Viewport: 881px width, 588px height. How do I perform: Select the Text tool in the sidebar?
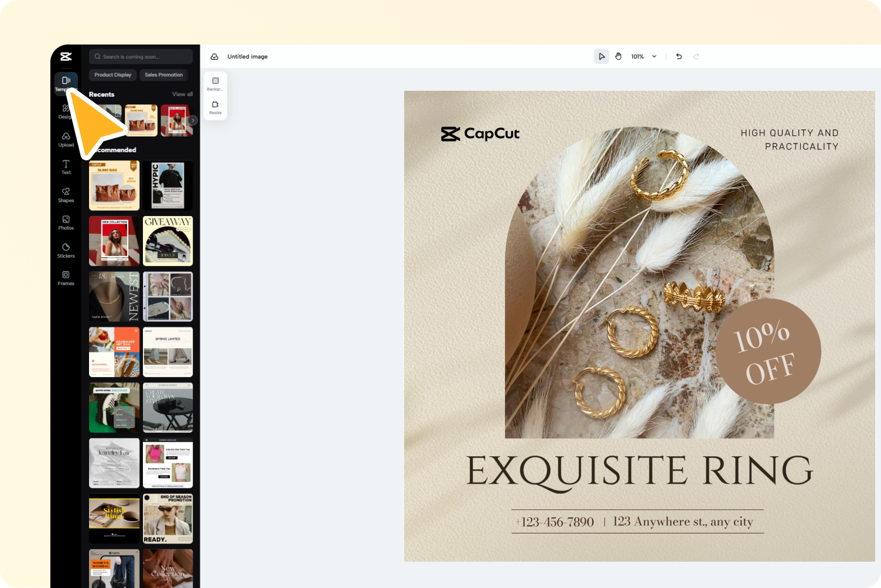(66, 167)
